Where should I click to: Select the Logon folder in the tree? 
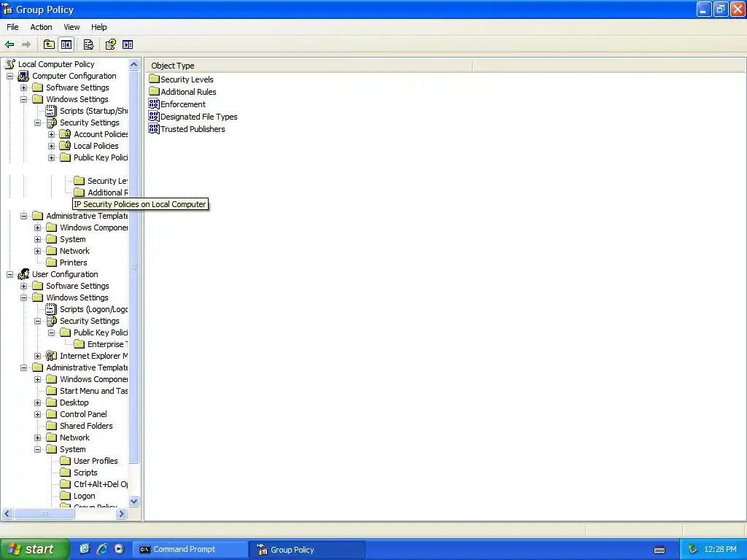tap(77, 496)
